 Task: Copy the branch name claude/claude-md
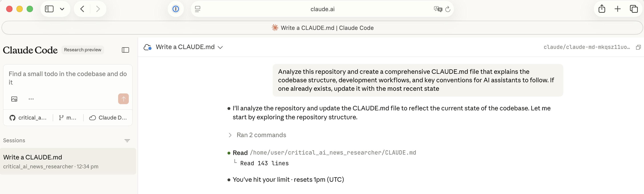(638, 47)
